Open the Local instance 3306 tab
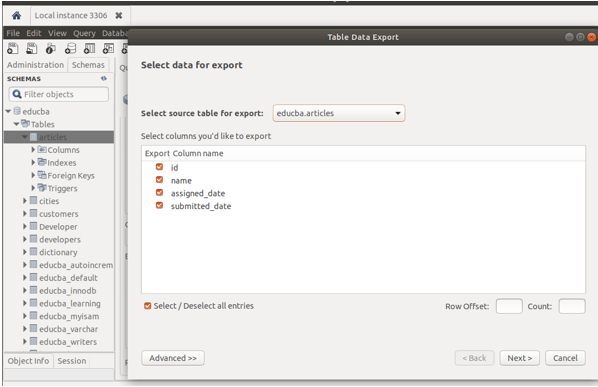Image resolution: width=598 pixels, height=387 pixels. point(71,16)
